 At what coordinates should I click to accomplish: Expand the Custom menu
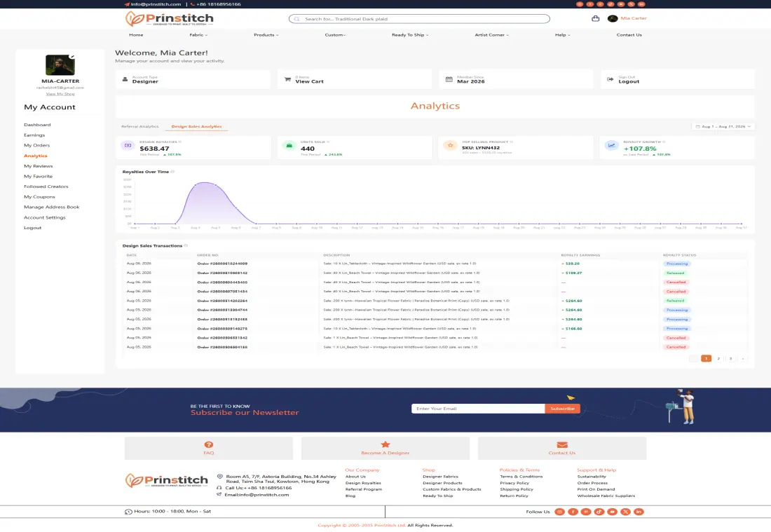[335, 35]
